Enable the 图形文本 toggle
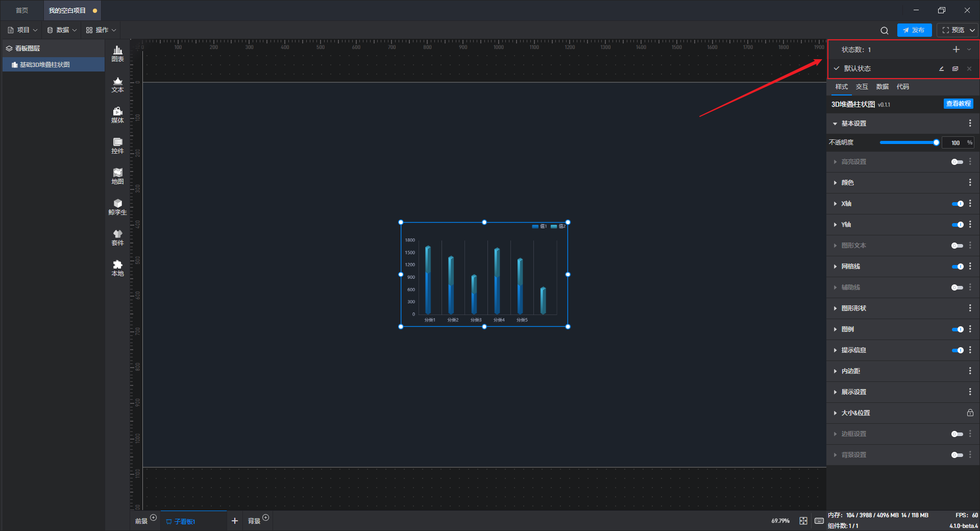This screenshot has height=531, width=980. pos(957,246)
